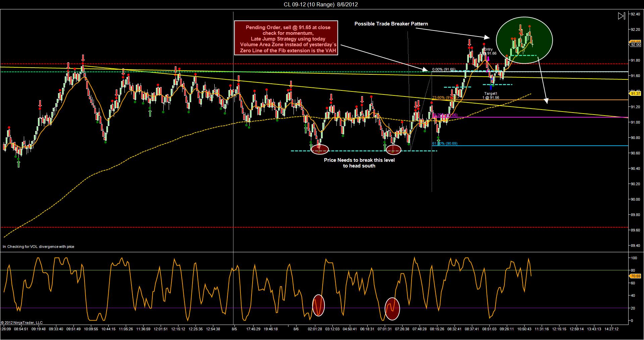
Task: Click the 04:50:41 time axis label
Action: 350,329
